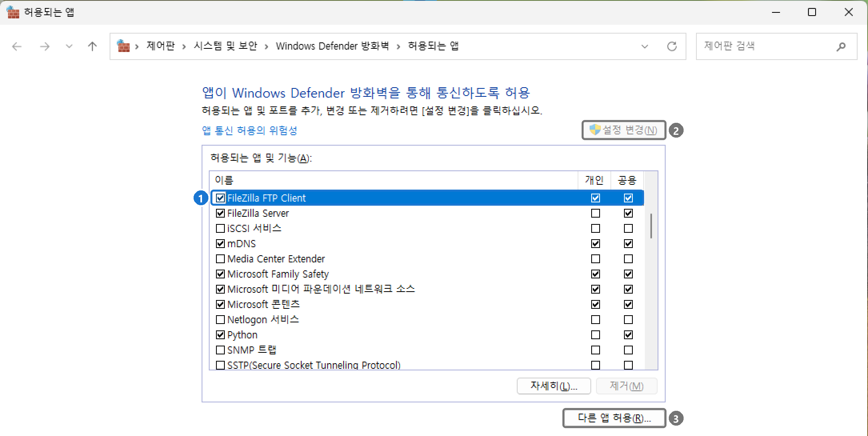Image resolution: width=868 pixels, height=436 pixels.
Task: Toggle 개인 for Python
Action: (x=596, y=335)
